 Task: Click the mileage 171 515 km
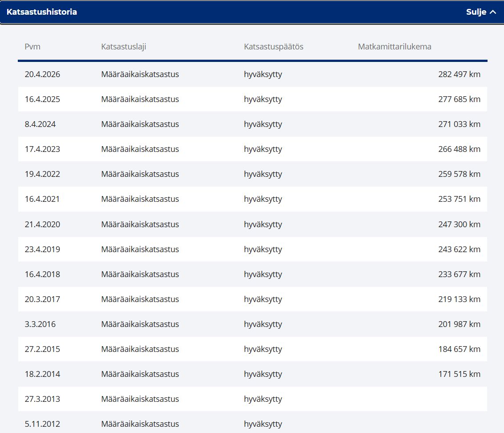[459, 374]
